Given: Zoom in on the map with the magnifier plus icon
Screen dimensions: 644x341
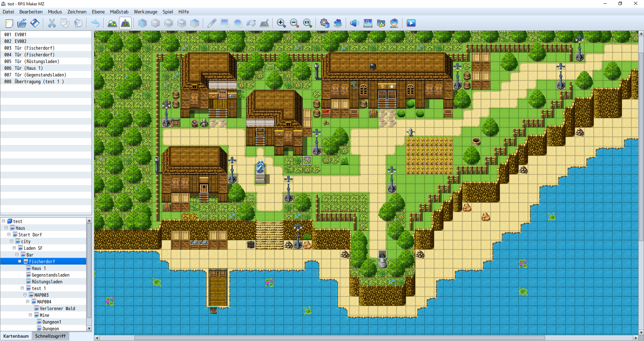Looking at the screenshot, I should pyautogui.click(x=281, y=23).
